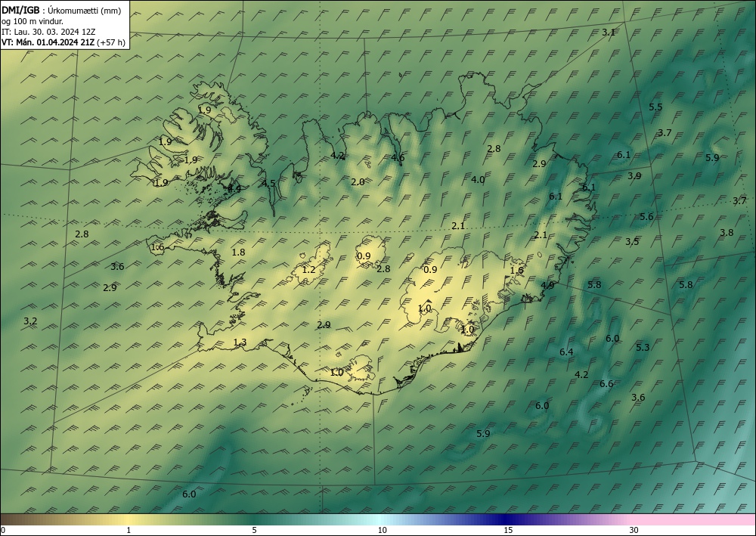756x536 pixels.
Task: Select the 4.9 value on the southeast coast
Action: pyautogui.click(x=547, y=285)
